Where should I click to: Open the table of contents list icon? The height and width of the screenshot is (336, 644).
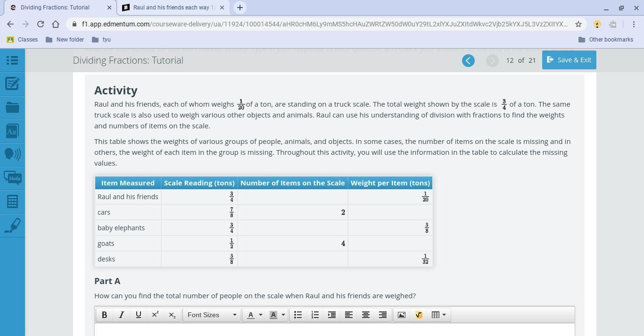coord(12,60)
